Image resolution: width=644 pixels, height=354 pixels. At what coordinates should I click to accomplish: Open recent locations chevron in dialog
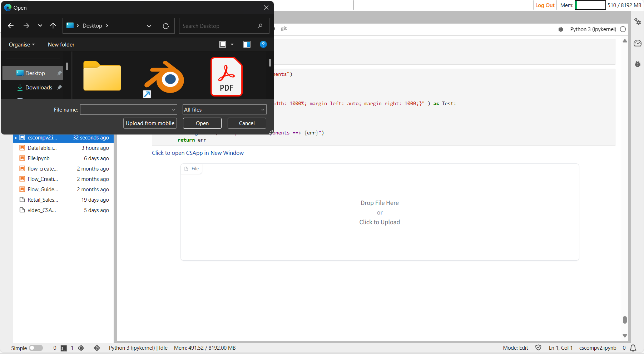click(40, 26)
